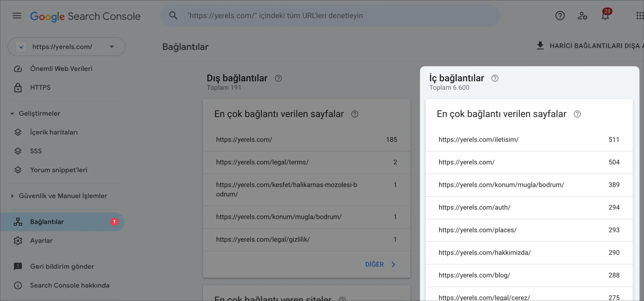This screenshot has height=301, width=644.
Task: Focus the URL inspection search field
Action: point(330,16)
